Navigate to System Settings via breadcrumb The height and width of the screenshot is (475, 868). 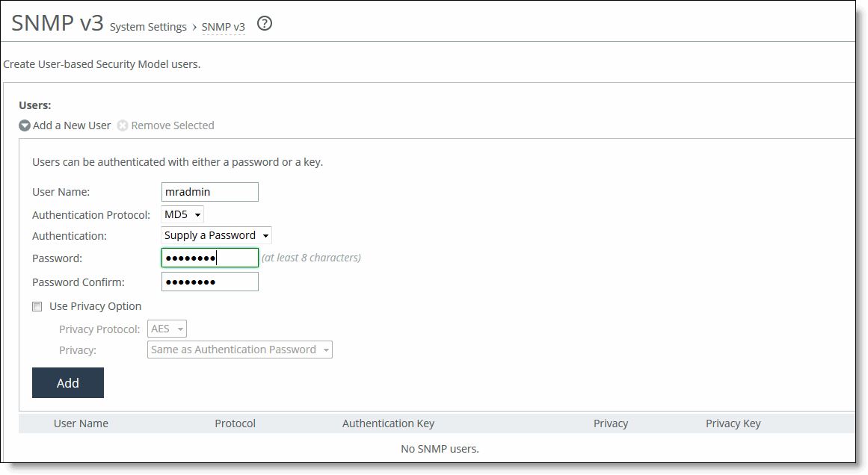(148, 27)
